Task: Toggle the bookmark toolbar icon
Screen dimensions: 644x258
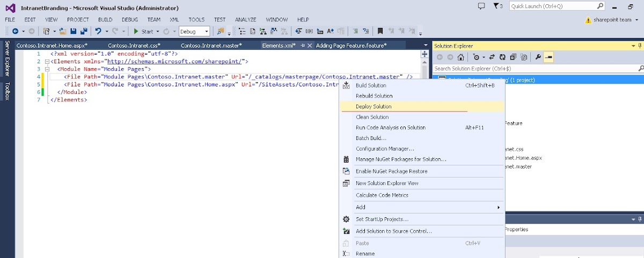Action: pyautogui.click(x=380, y=31)
